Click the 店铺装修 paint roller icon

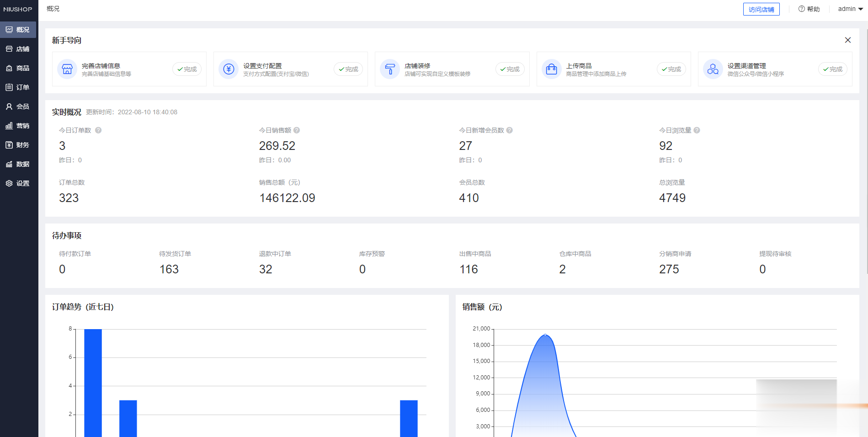390,69
